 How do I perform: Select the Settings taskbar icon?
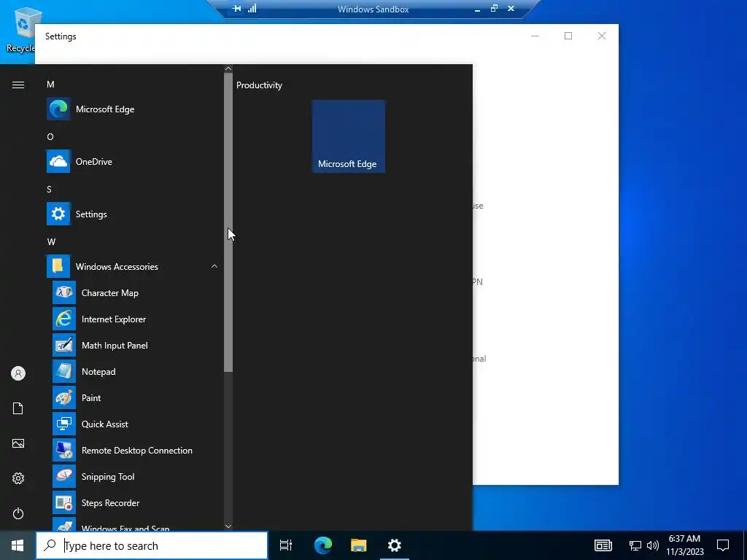pyautogui.click(x=395, y=545)
